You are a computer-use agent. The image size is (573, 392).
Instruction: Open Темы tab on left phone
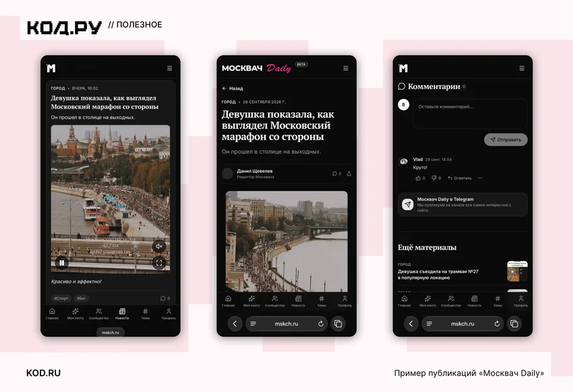tap(146, 313)
